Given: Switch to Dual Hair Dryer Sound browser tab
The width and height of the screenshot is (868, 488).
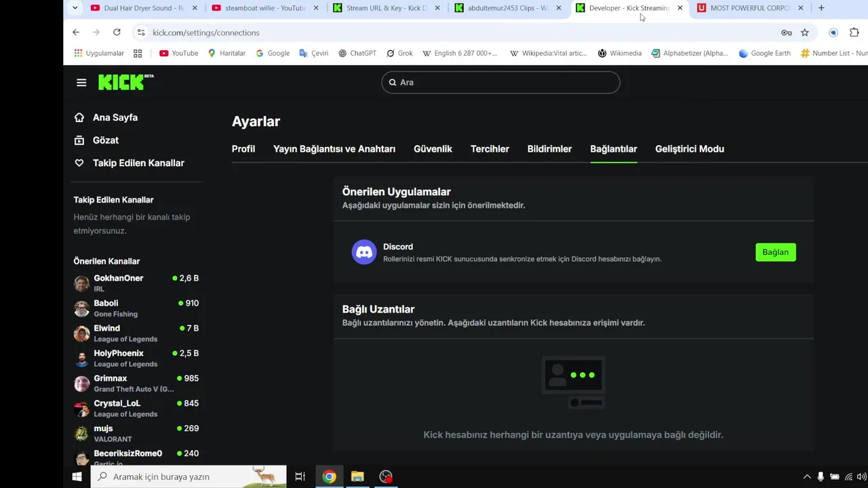Looking at the screenshot, I should (x=144, y=8).
